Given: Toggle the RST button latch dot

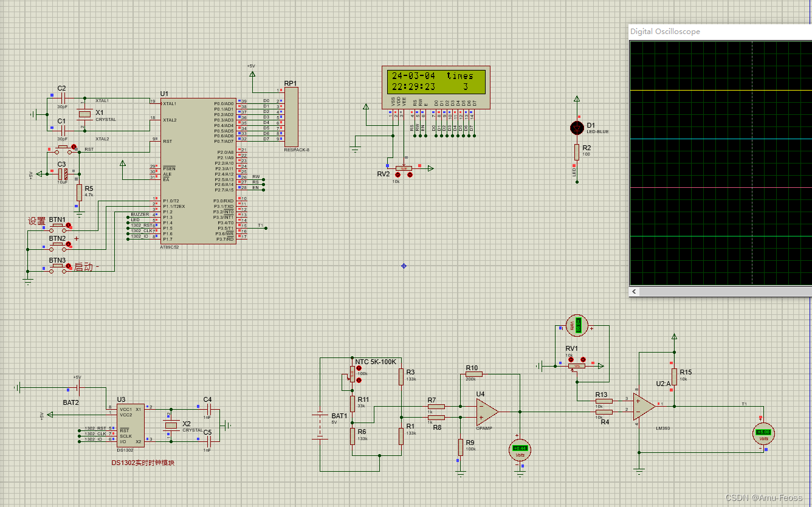Looking at the screenshot, I should [74, 147].
